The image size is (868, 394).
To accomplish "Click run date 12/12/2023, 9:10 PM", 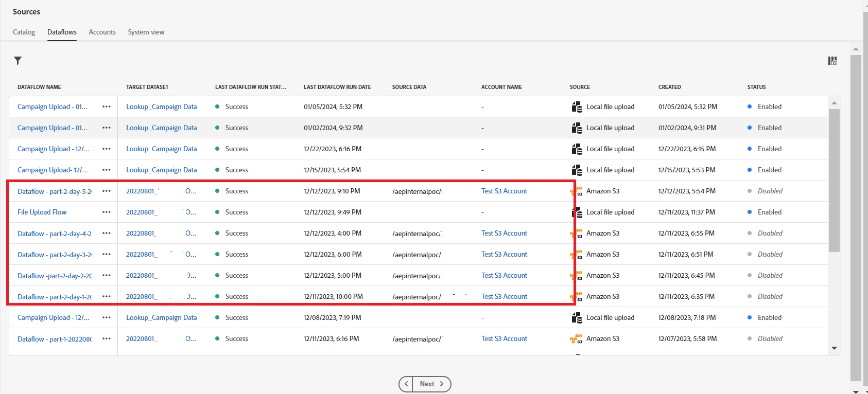I will pos(332,191).
